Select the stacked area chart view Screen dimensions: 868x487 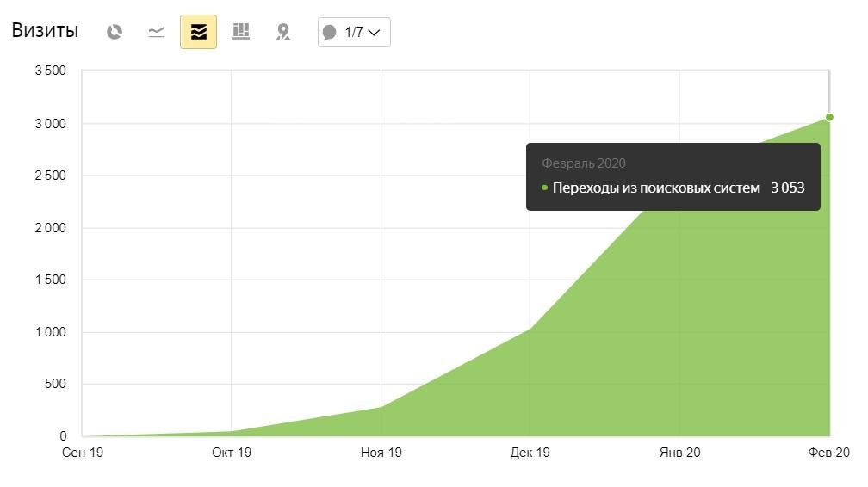click(x=198, y=32)
